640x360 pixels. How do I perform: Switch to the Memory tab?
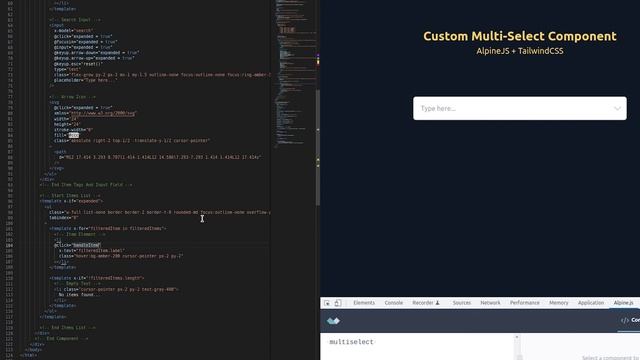point(558,303)
